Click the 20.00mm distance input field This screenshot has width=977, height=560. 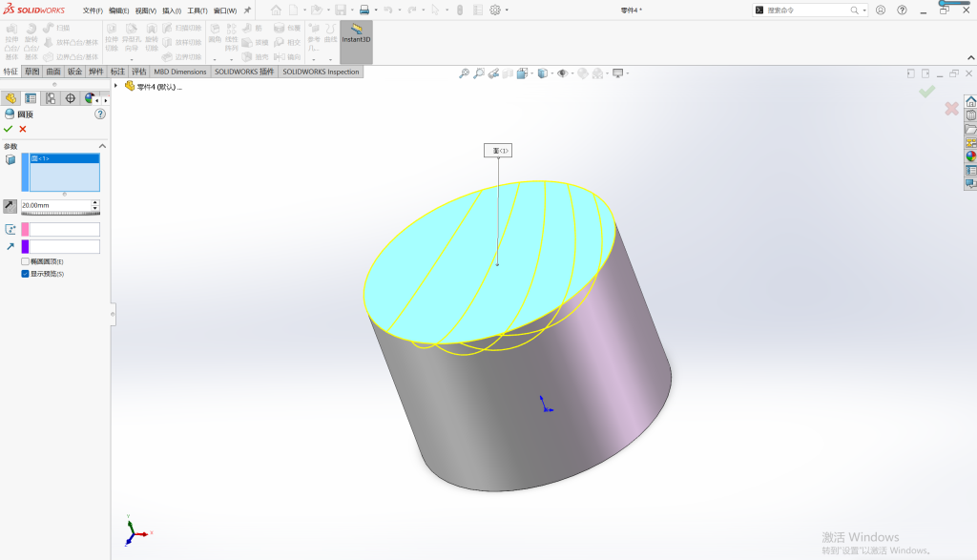56,205
